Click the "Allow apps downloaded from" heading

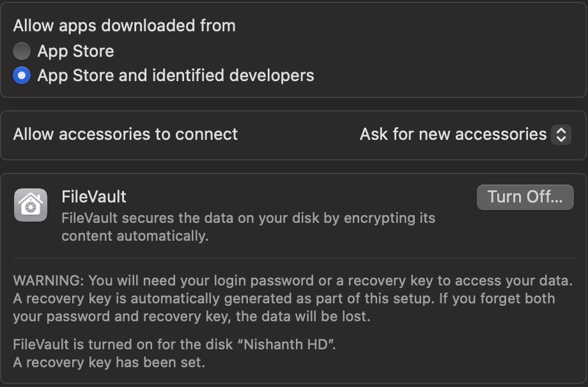pos(125,26)
